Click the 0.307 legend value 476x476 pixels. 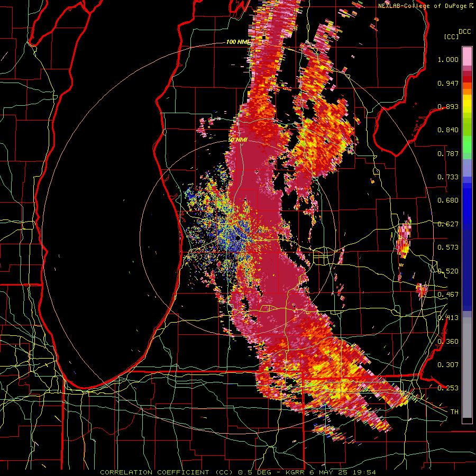pyautogui.click(x=448, y=365)
